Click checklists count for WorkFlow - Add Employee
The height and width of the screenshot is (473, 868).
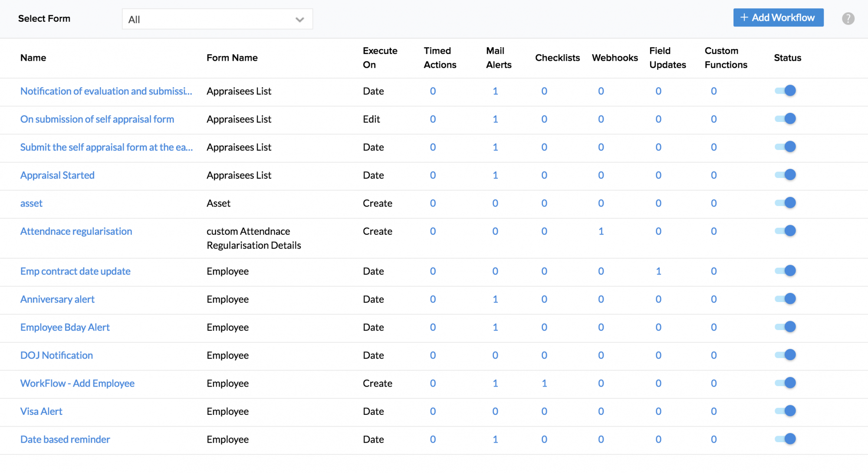coord(544,383)
